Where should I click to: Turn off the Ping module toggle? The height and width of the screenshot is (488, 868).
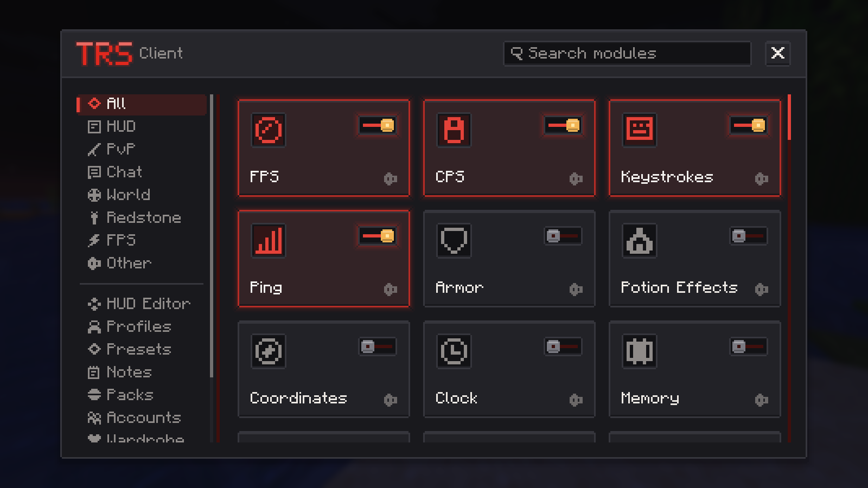click(378, 236)
